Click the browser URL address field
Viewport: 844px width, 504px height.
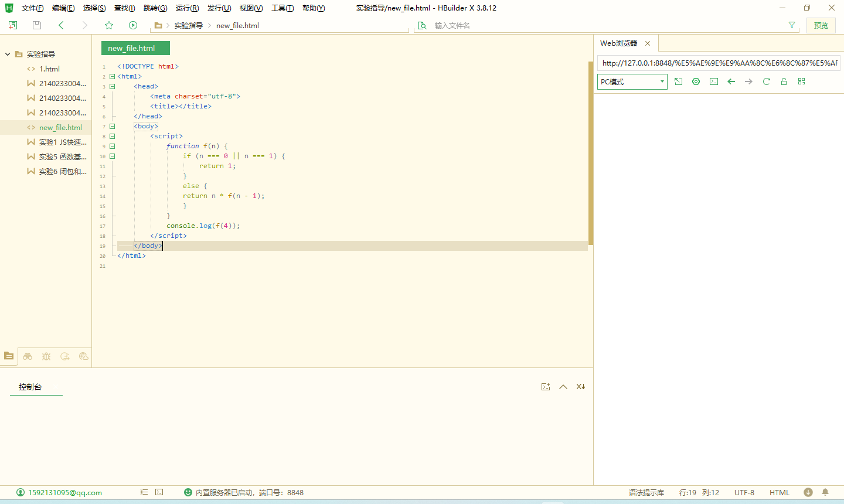tap(719, 63)
